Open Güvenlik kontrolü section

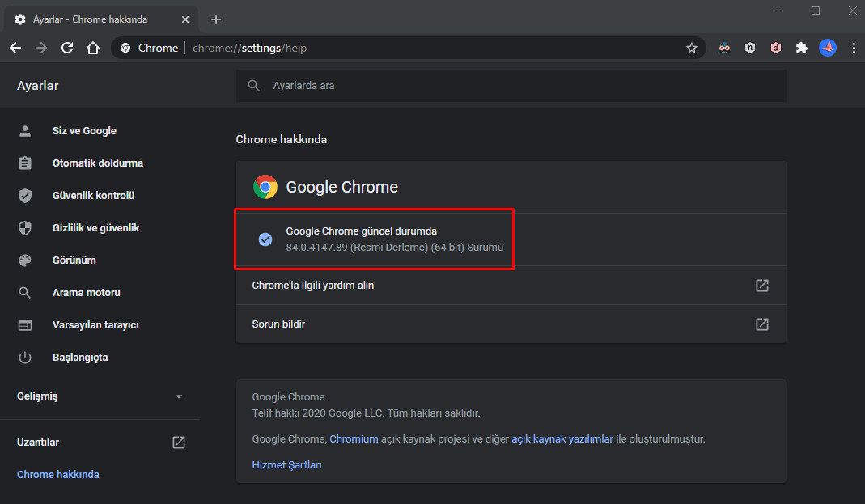pos(93,196)
